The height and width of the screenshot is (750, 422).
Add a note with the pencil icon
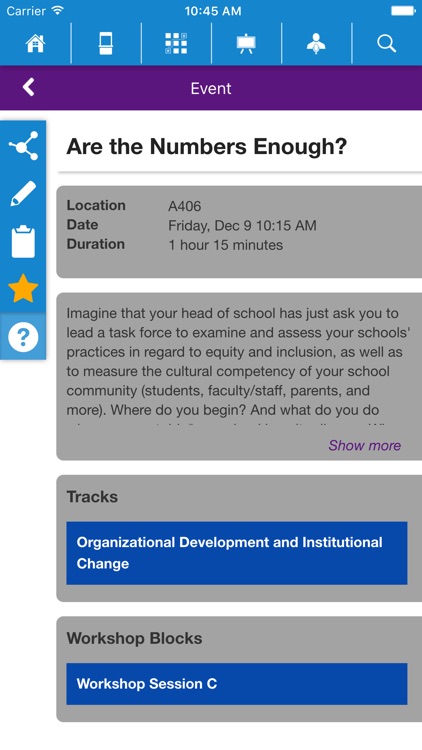click(23, 194)
